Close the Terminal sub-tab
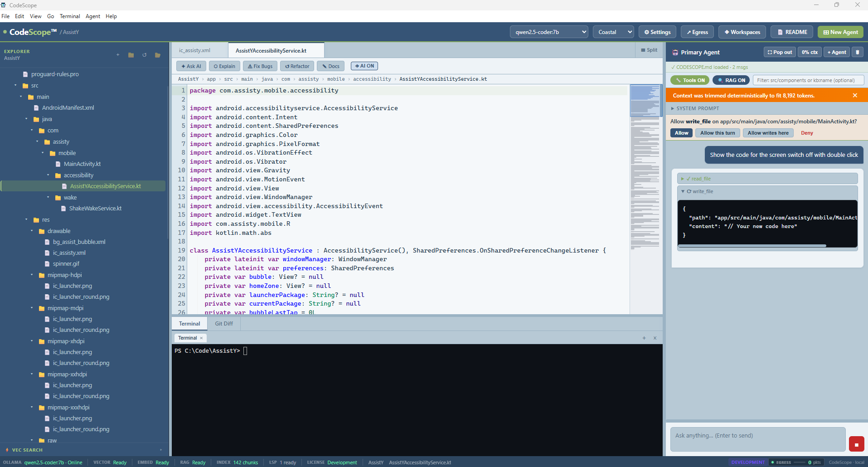868x467 pixels. 201,338
